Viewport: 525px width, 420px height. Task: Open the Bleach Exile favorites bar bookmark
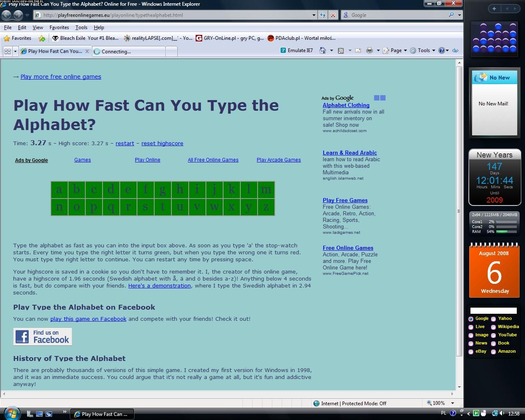pos(85,38)
